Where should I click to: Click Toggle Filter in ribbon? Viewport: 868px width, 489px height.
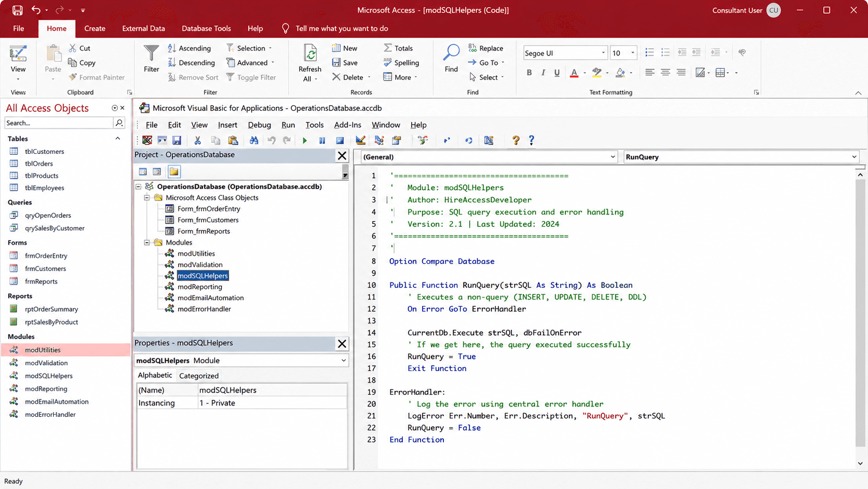[x=251, y=77]
